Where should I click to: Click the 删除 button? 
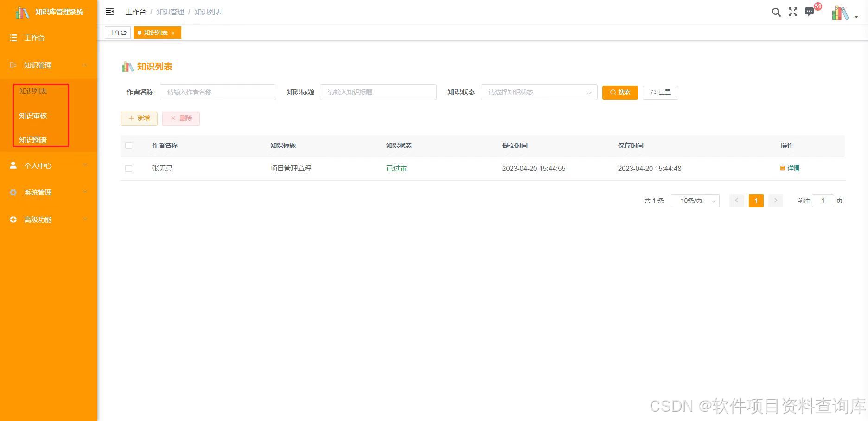pos(181,119)
